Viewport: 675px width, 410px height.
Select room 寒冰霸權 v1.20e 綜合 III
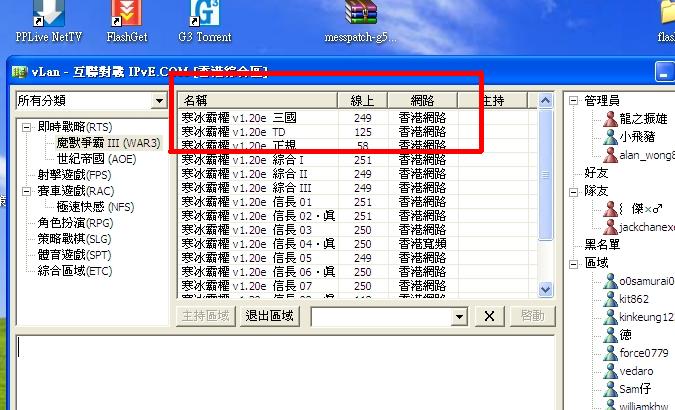pyautogui.click(x=357, y=188)
